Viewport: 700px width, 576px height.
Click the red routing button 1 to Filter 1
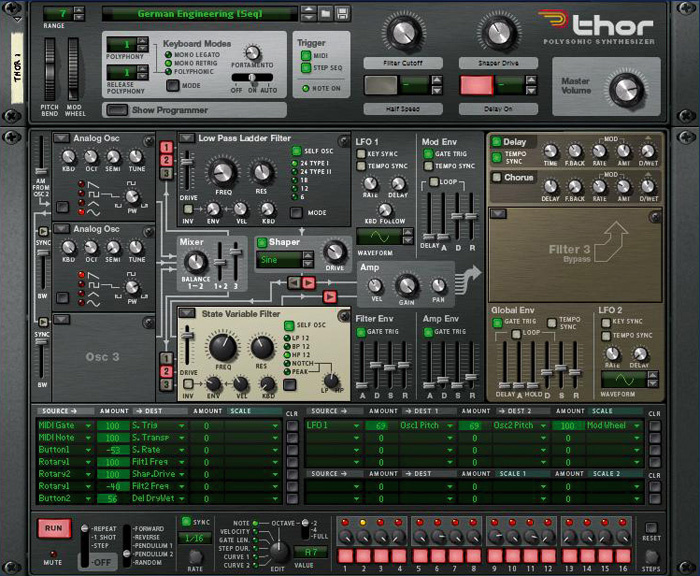166,147
